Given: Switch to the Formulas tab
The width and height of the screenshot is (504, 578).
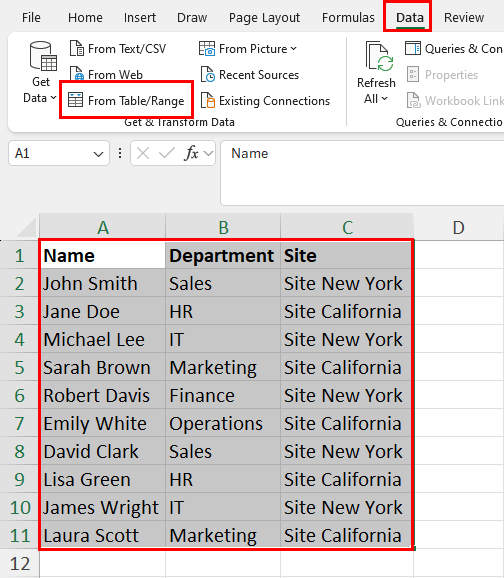Looking at the screenshot, I should pyautogui.click(x=348, y=18).
